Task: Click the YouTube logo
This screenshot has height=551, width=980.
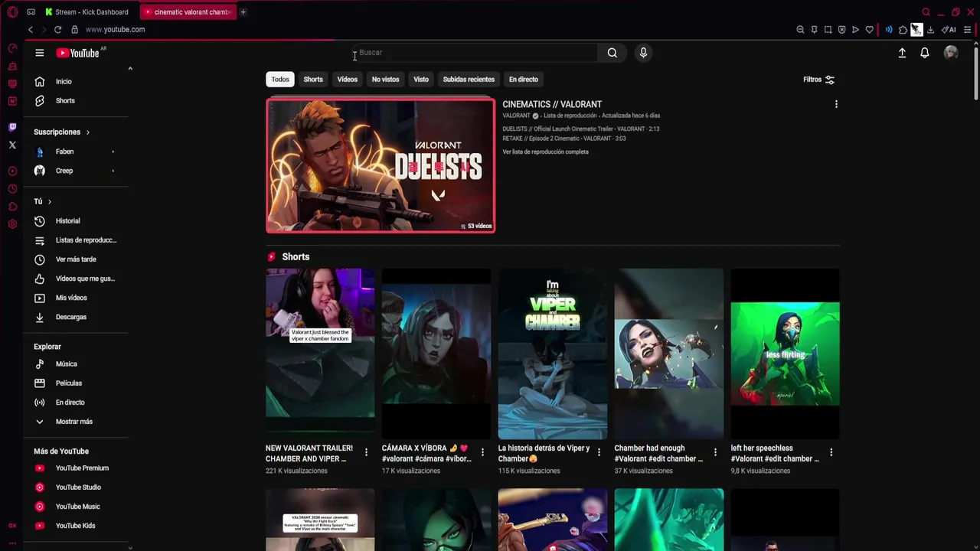Action: point(77,53)
